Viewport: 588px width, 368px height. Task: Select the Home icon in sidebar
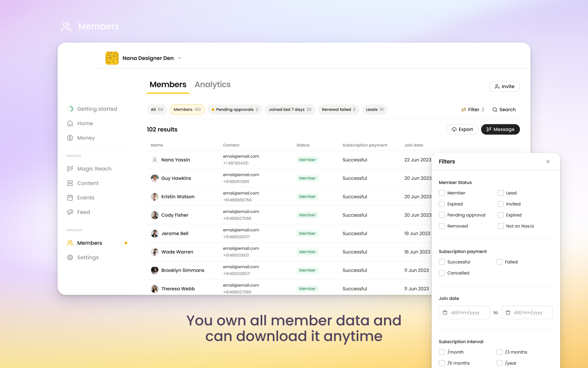pyautogui.click(x=70, y=123)
